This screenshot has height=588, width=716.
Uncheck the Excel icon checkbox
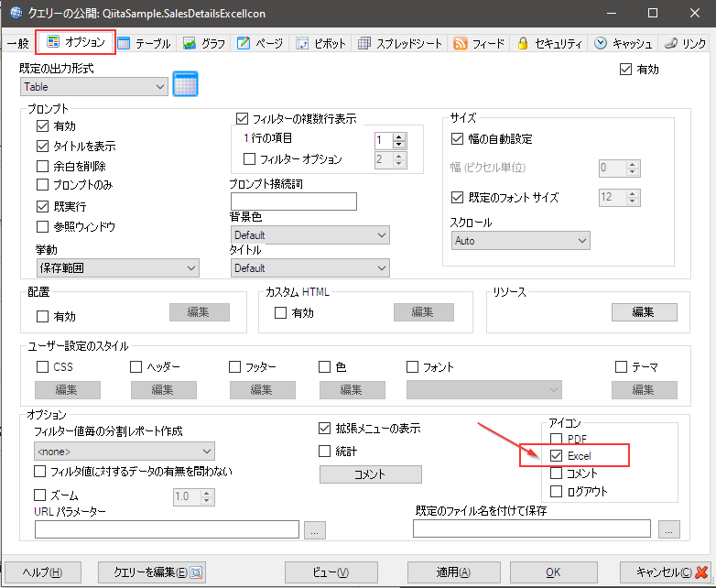click(x=556, y=455)
